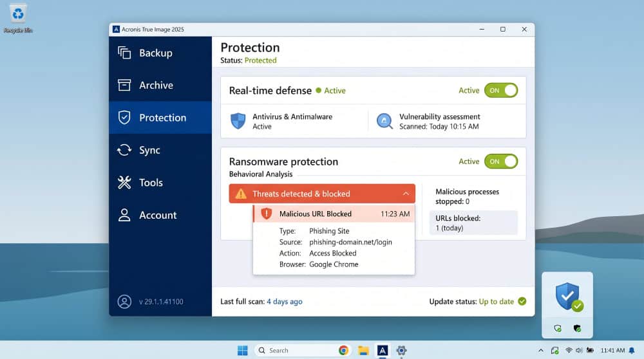Image resolution: width=644 pixels, height=359 pixels.
Task: Show hidden icons chevron in system tray
Action: (x=541, y=351)
